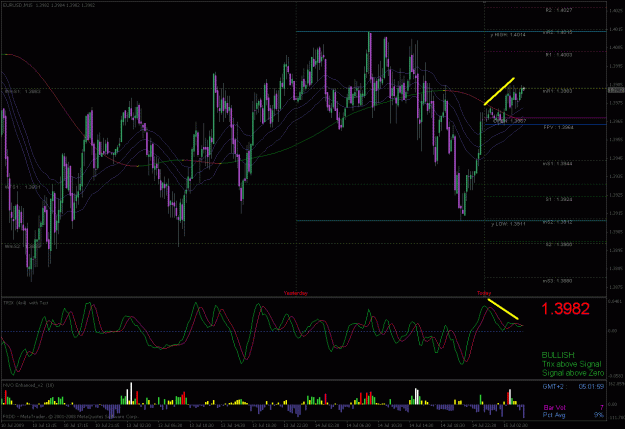Click the OPEN price label near candles
The image size is (625, 429).
point(510,121)
